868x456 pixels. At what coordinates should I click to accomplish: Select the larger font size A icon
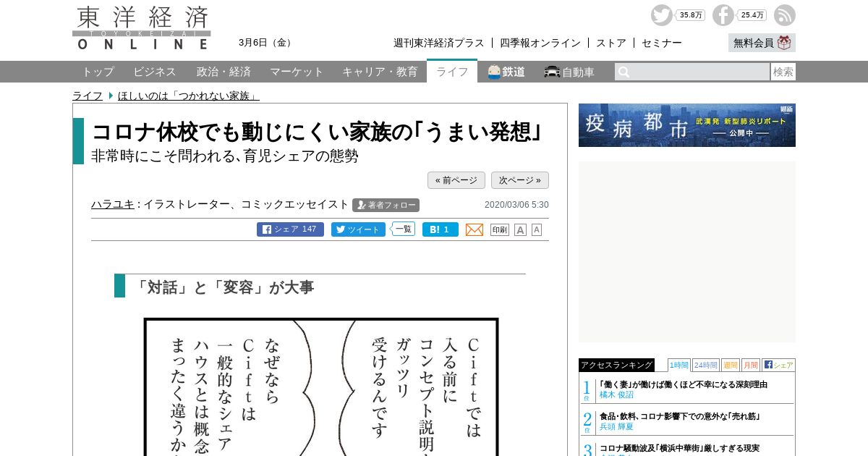(520, 229)
